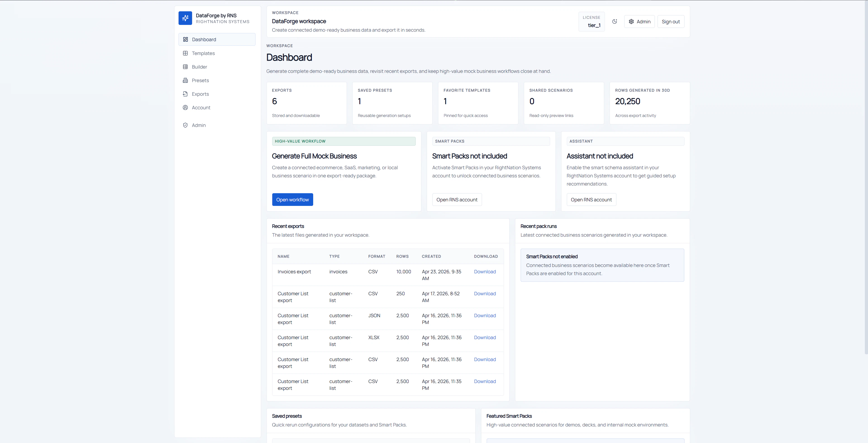This screenshot has width=868, height=443.
Task: Click the Presets icon in the sidebar
Action: pyautogui.click(x=185, y=81)
